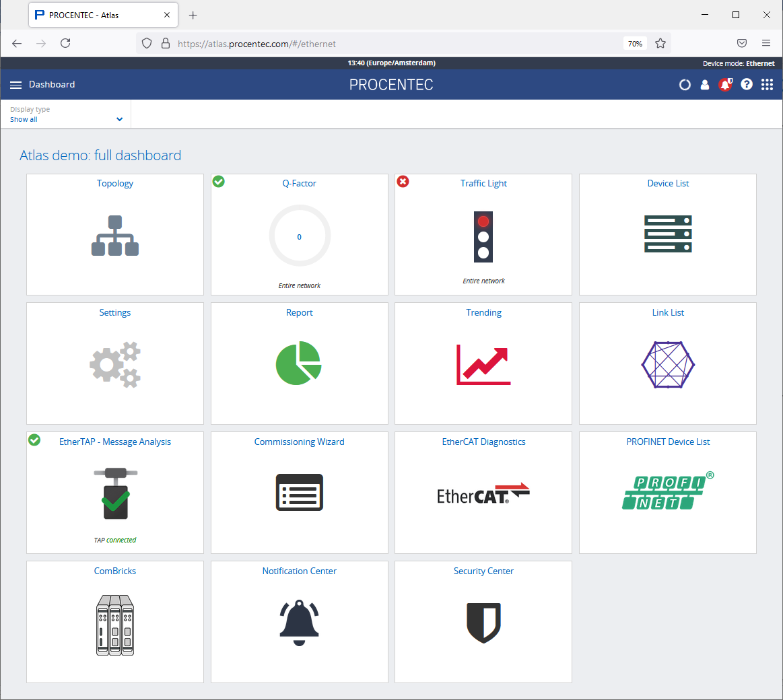Bookmark this page with the star

pyautogui.click(x=660, y=44)
